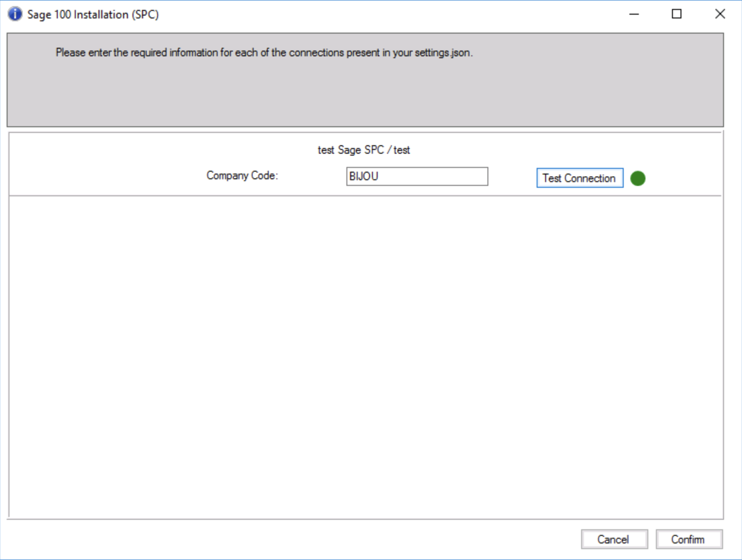Click the Test Connection button
742x560 pixels.
tap(580, 178)
